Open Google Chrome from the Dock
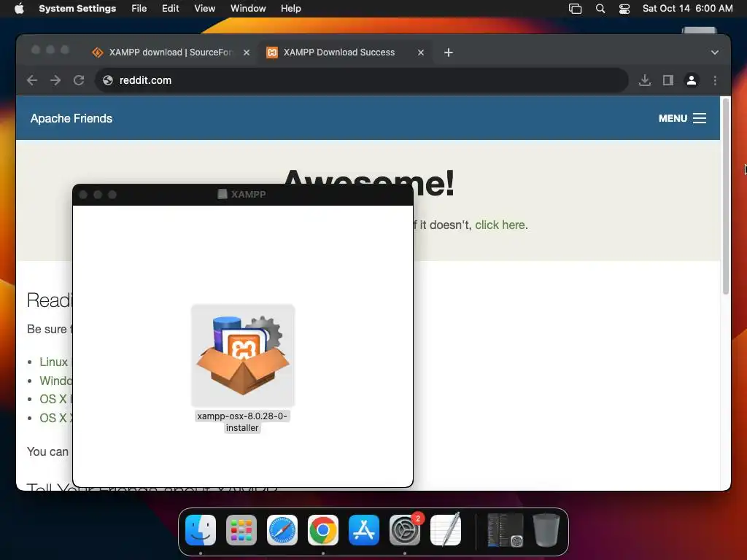The image size is (747, 560). click(323, 530)
